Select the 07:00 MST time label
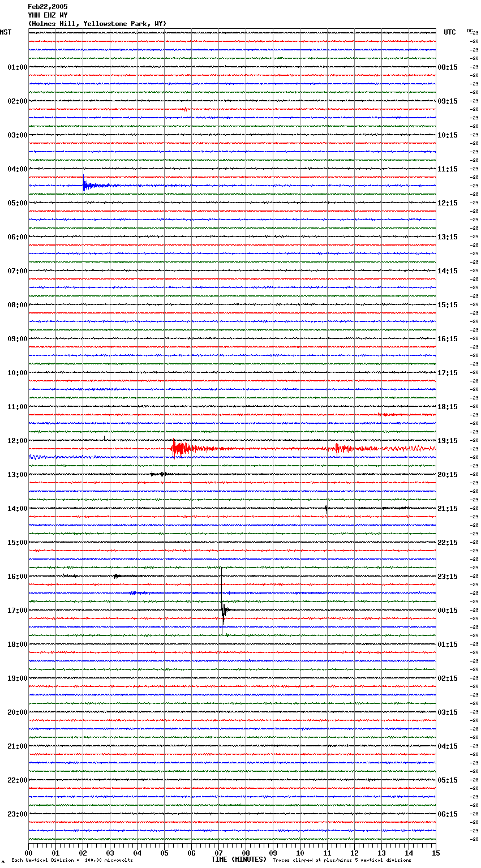This screenshot has height=868, width=481. point(18,271)
